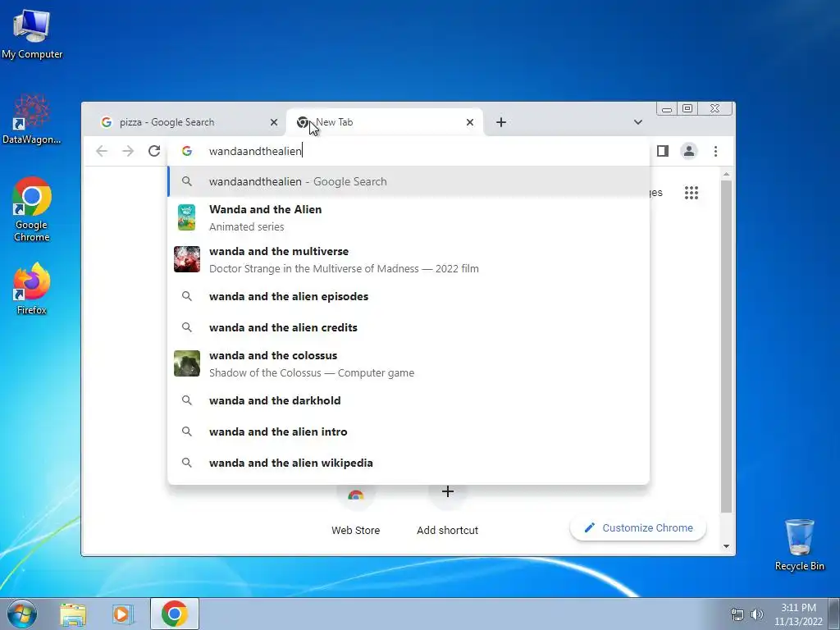Open a new tab with the plus icon
The width and height of the screenshot is (840, 630).
(x=501, y=122)
